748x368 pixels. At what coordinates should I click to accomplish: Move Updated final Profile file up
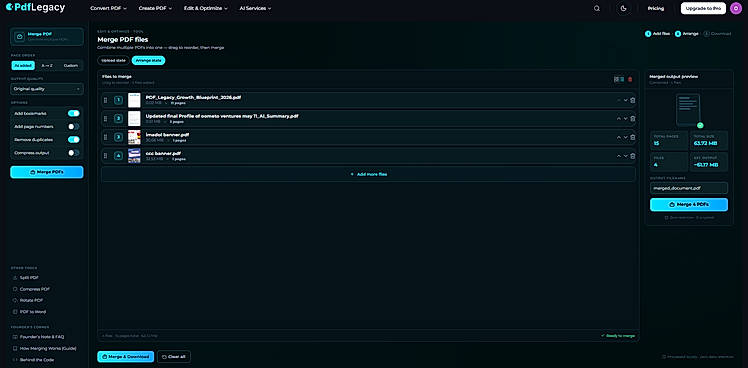point(619,118)
